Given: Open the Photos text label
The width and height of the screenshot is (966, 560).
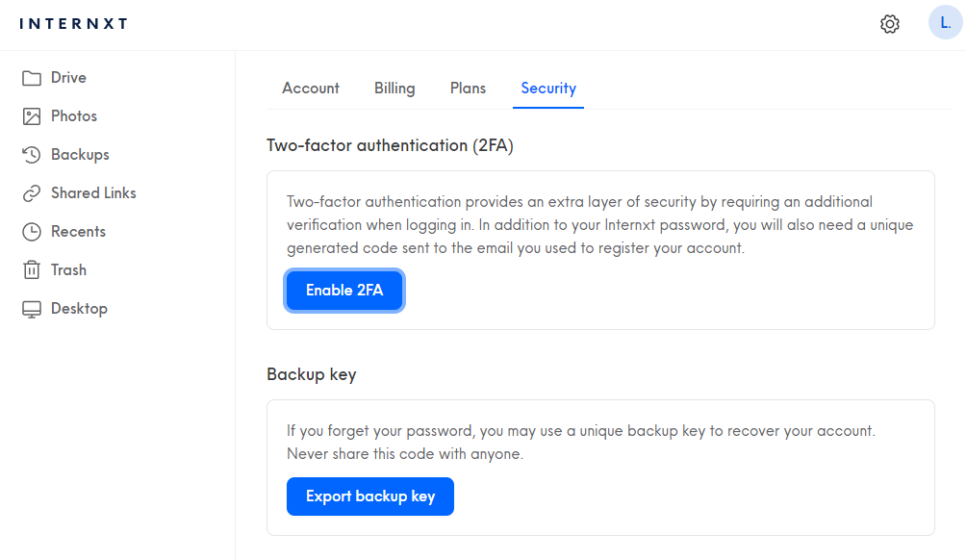Looking at the screenshot, I should (x=74, y=116).
